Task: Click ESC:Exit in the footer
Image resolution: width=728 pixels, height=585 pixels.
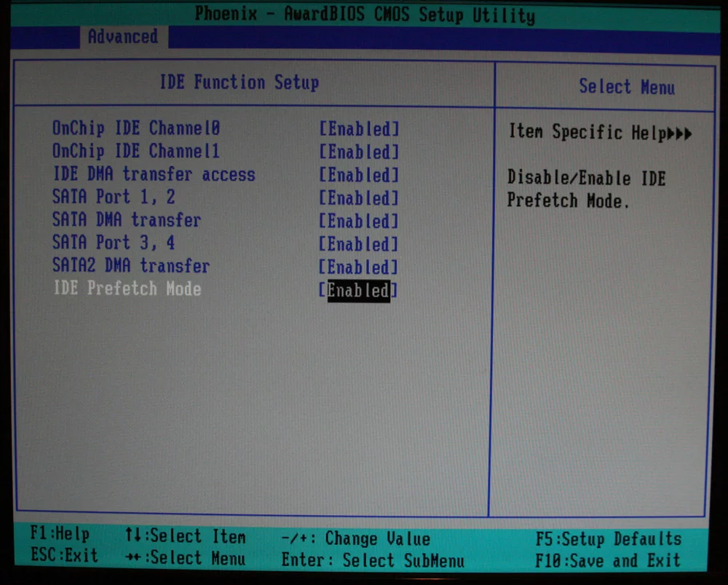Action: pyautogui.click(x=64, y=555)
